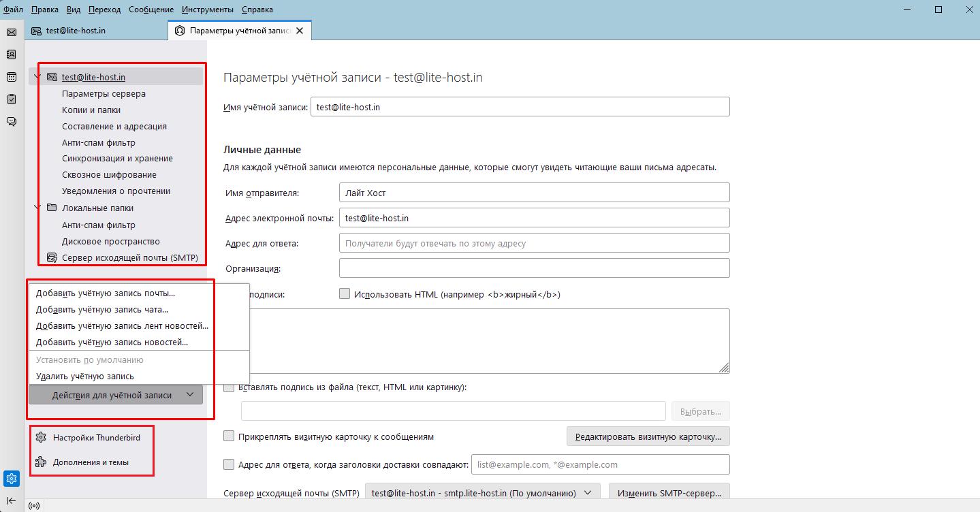
Task: Open Действия для учётной записи dropdown
Action: [116, 395]
